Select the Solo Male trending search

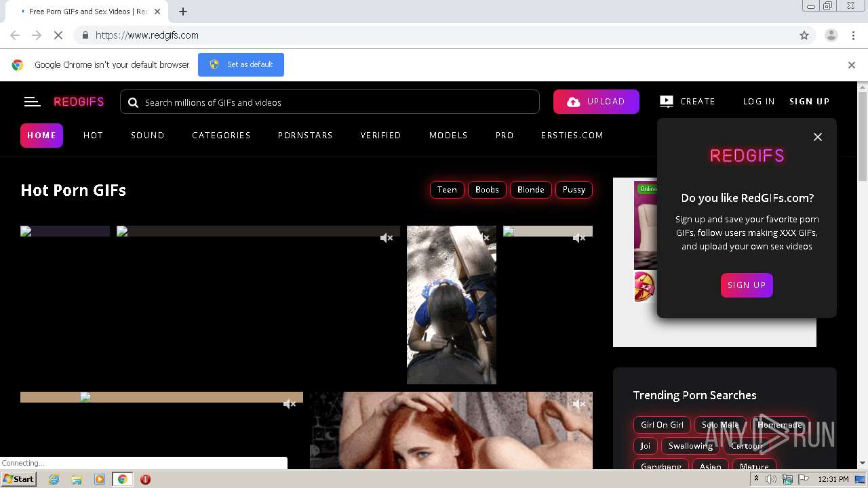click(x=720, y=425)
